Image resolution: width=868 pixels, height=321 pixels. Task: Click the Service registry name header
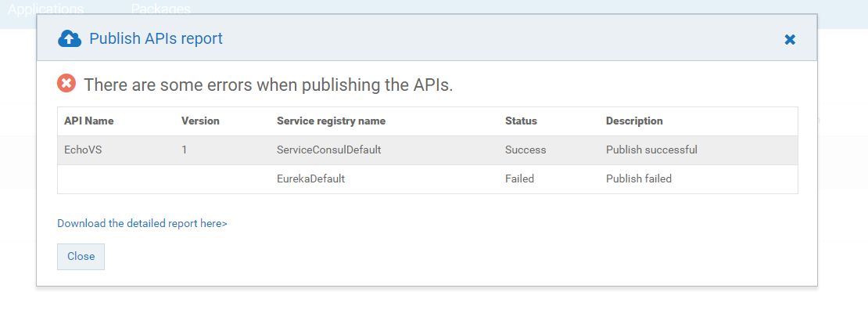click(x=331, y=121)
